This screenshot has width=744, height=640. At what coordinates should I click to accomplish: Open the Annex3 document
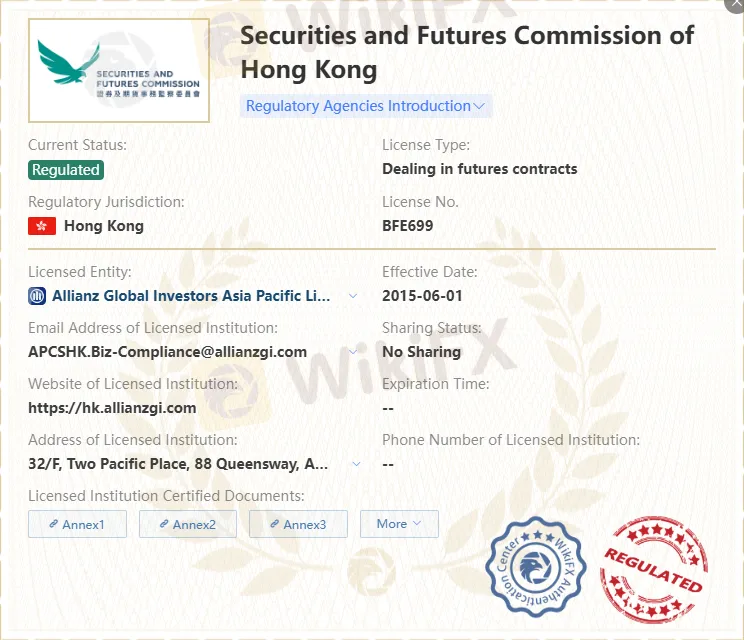pos(298,524)
